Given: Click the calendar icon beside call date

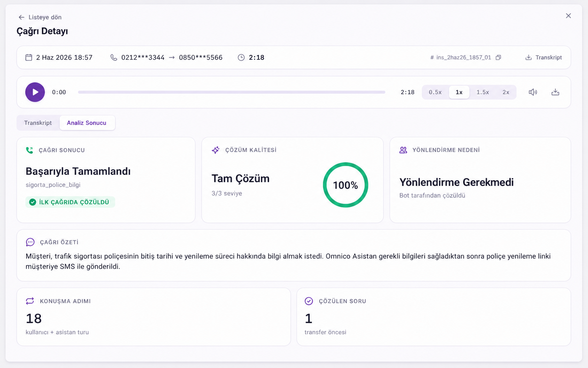Looking at the screenshot, I should (29, 57).
